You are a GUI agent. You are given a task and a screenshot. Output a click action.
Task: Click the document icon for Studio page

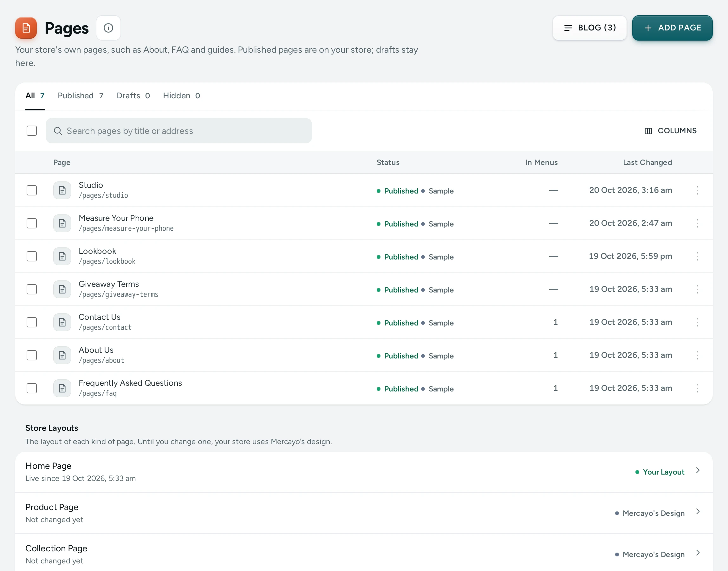62,190
